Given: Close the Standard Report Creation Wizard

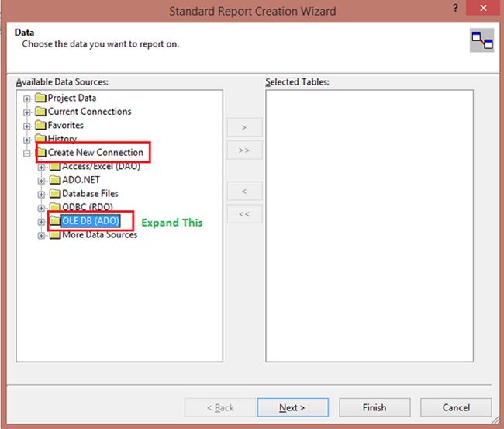Looking at the screenshot, I should [483, 8].
